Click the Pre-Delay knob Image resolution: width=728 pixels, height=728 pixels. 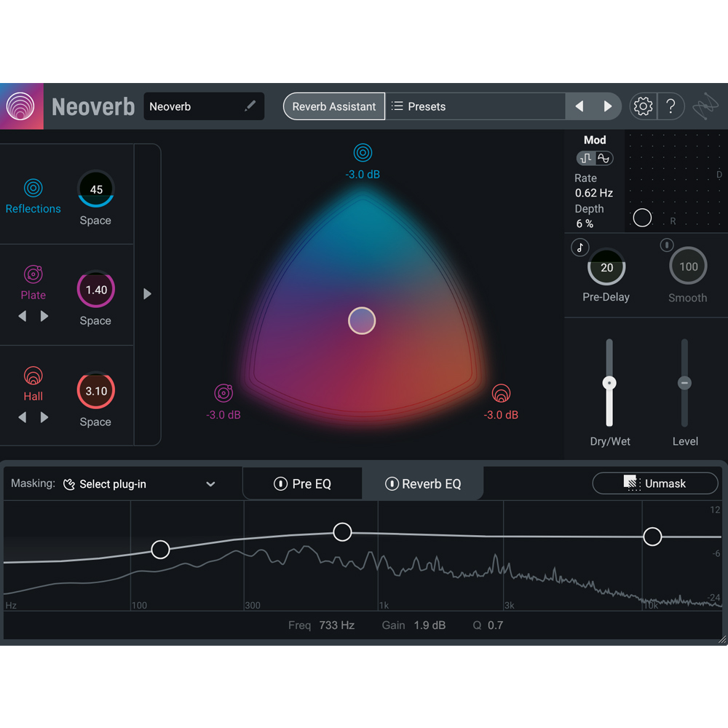click(x=606, y=267)
